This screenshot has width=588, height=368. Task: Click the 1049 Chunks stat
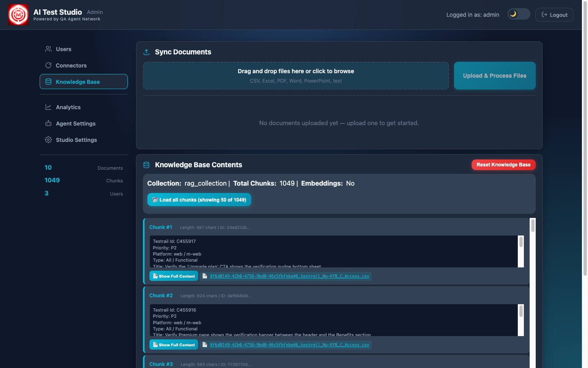[84, 180]
